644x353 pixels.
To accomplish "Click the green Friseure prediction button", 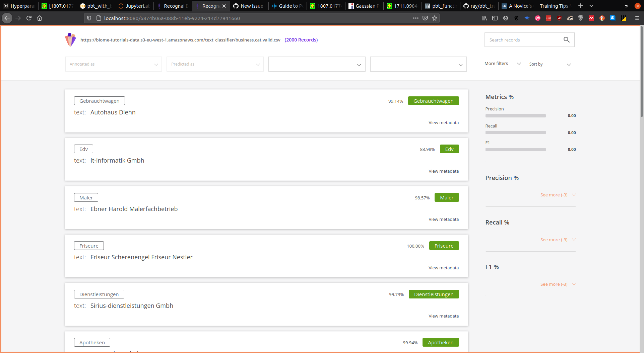I will coord(444,246).
